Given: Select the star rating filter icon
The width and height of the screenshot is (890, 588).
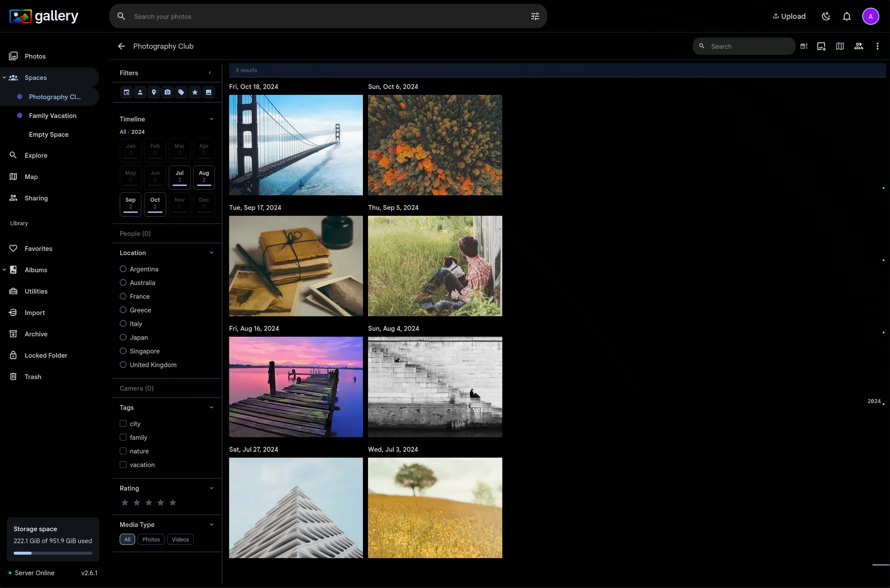Looking at the screenshot, I should tap(195, 92).
